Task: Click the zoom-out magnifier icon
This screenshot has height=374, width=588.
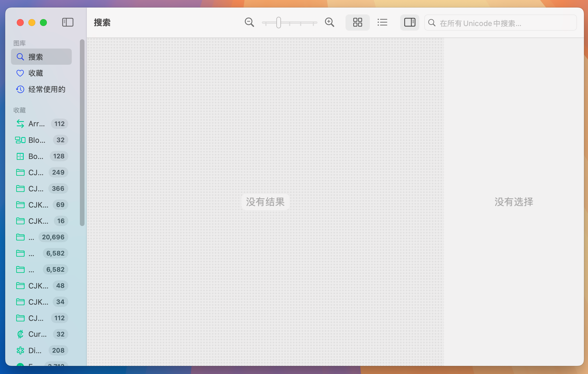Action: tap(249, 22)
